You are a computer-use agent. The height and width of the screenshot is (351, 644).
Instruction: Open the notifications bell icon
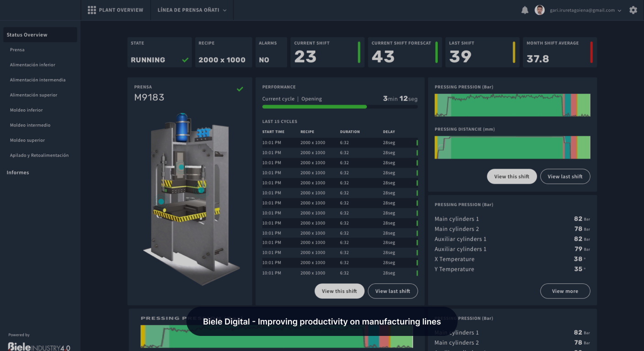coord(525,10)
